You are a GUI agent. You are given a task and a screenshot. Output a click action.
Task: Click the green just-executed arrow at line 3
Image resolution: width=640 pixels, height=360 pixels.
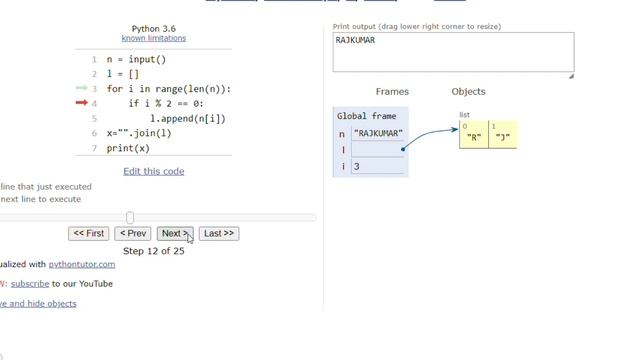[82, 88]
